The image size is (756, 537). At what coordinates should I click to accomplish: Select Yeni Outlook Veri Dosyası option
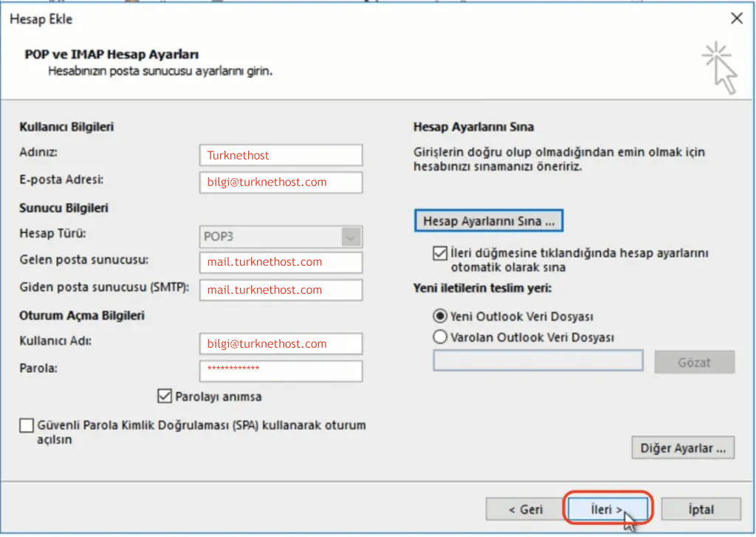[x=440, y=316]
